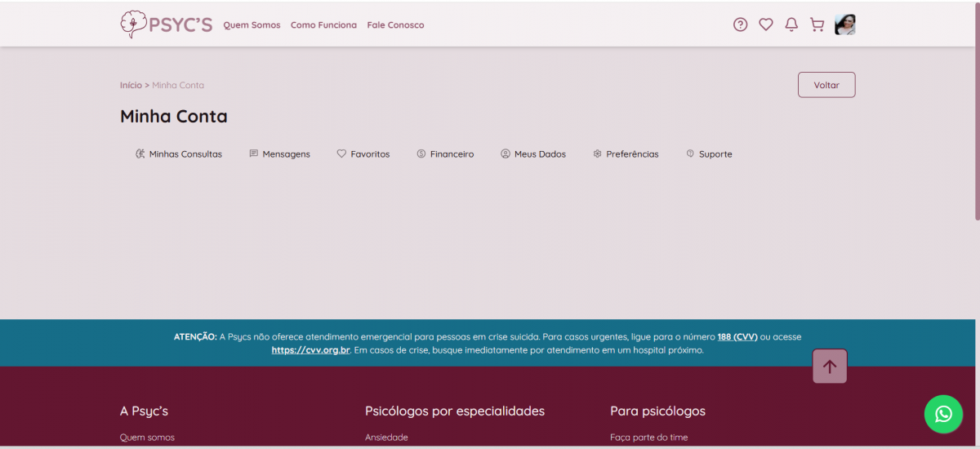
Task: Open the shopping cart icon
Action: click(817, 24)
